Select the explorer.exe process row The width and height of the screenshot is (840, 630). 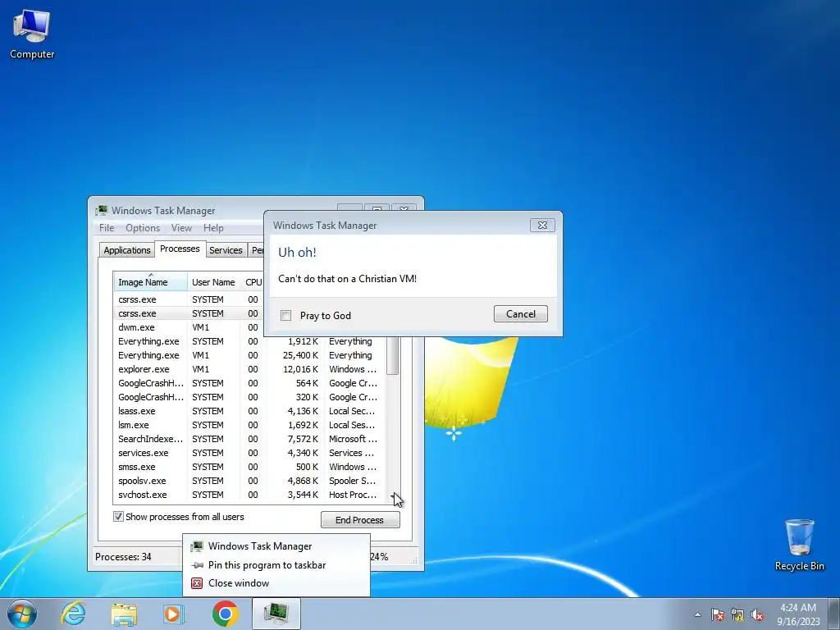[249, 369]
